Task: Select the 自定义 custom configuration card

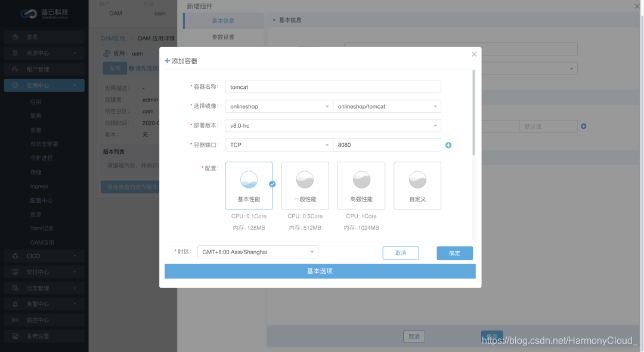Action: 417,185
